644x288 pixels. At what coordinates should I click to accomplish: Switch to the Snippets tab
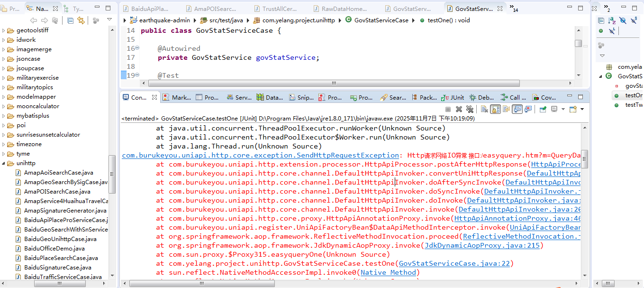[300, 98]
